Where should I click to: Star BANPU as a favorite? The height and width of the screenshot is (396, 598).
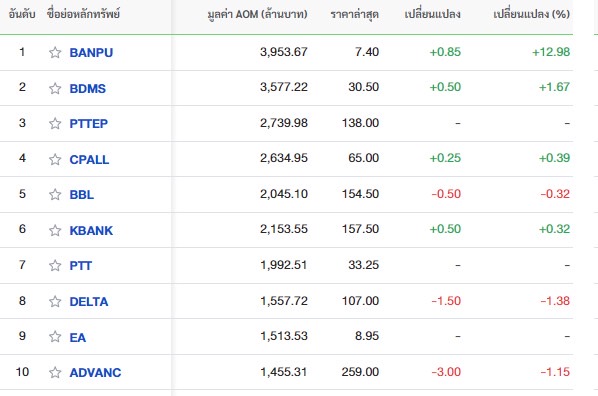coord(55,52)
